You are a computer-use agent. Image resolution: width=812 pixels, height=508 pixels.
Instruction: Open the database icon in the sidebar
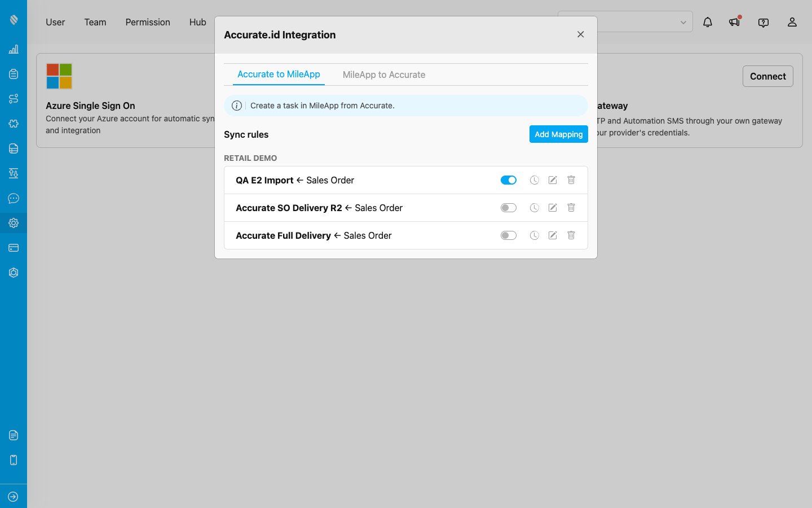14,148
